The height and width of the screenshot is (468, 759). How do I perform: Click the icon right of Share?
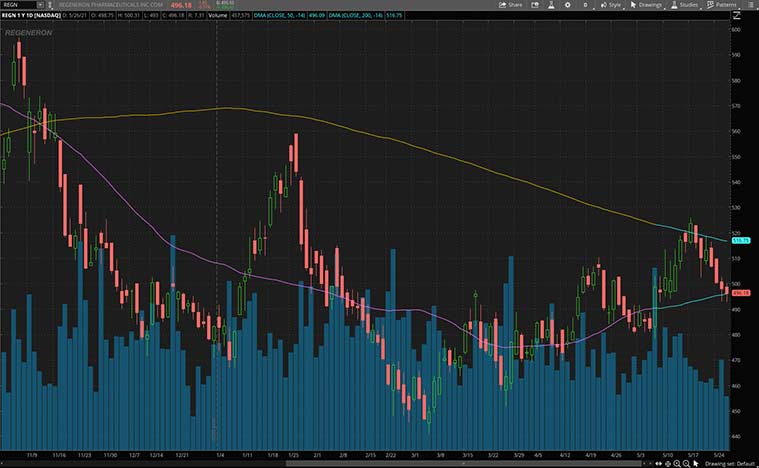536,5
